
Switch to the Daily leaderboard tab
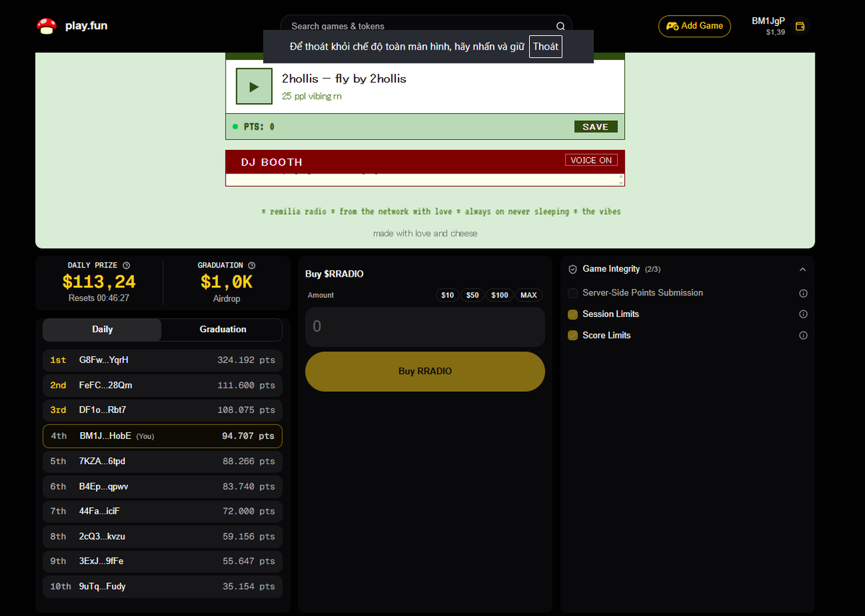pyautogui.click(x=102, y=329)
